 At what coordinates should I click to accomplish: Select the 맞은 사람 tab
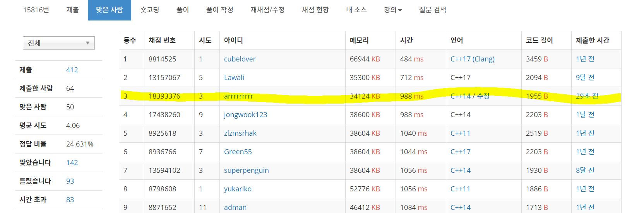point(110,10)
